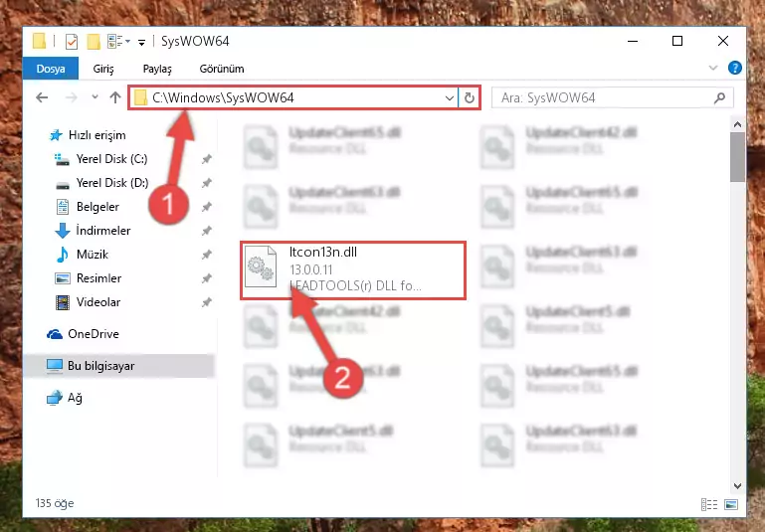Go back with the left arrow
Screen dimensions: 765x532
click(42, 97)
